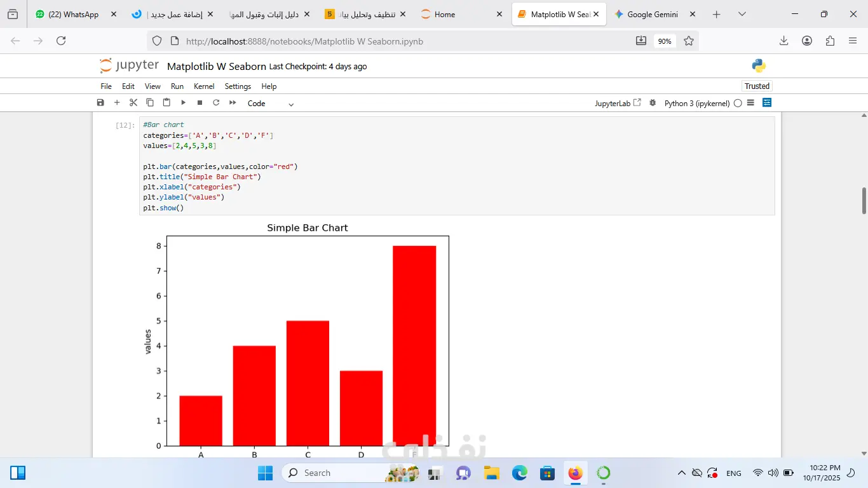868x488 pixels.
Task: Close the Matplotlib W Seaborn tab
Action: coord(596,14)
